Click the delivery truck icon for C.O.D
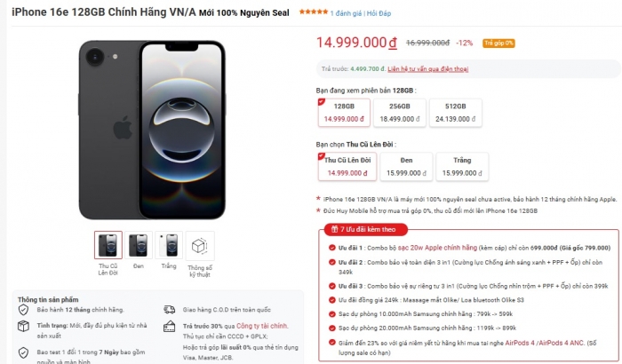 169,310
